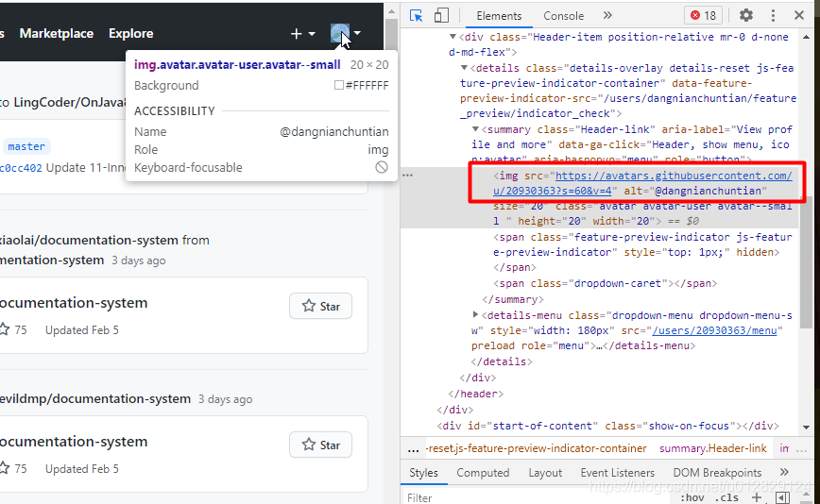Show more style pane tabs chevron
Image resolution: width=820 pixels, height=504 pixels.
(784, 472)
